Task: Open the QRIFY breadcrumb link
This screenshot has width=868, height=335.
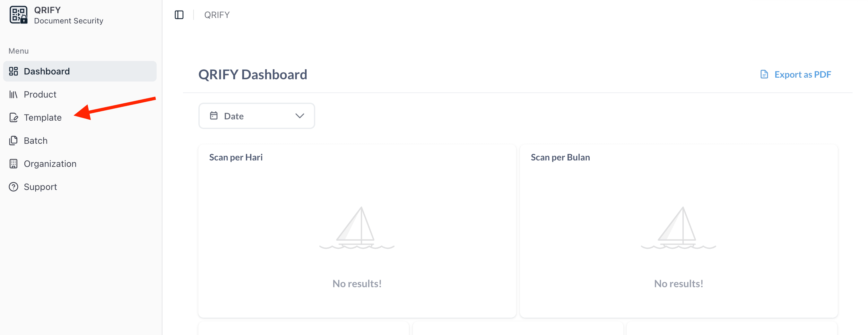Action: point(217,15)
